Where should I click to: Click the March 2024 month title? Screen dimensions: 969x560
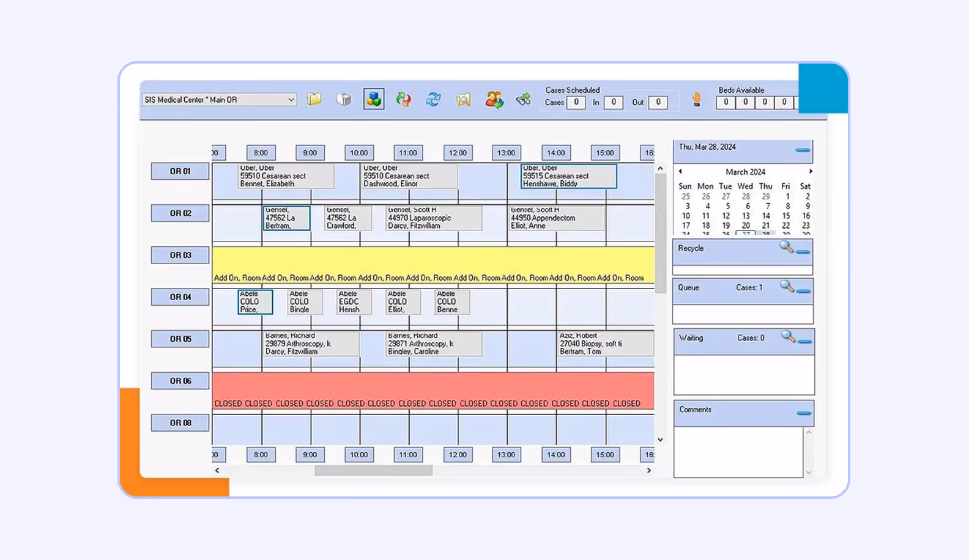click(745, 172)
